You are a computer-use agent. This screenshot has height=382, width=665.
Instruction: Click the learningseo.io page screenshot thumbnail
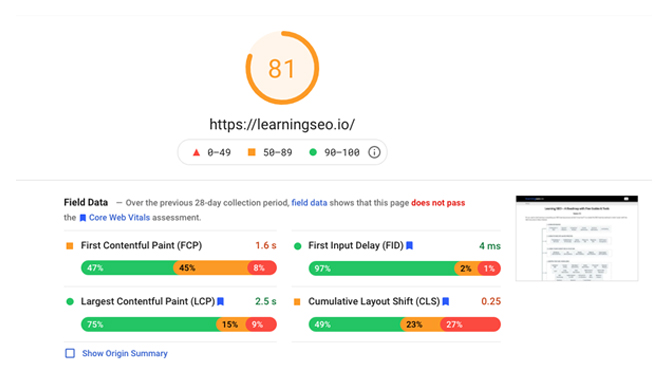point(577,238)
